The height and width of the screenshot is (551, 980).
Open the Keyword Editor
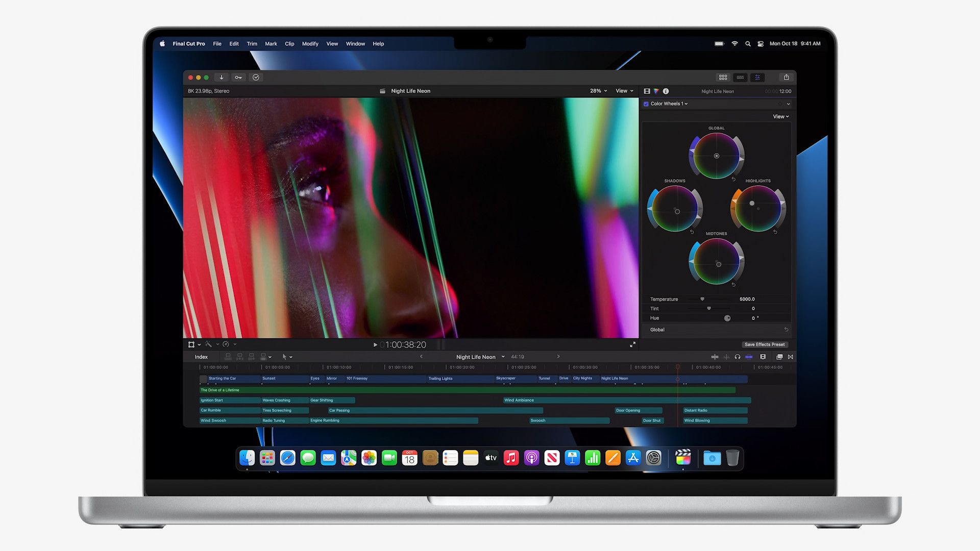pos(238,77)
